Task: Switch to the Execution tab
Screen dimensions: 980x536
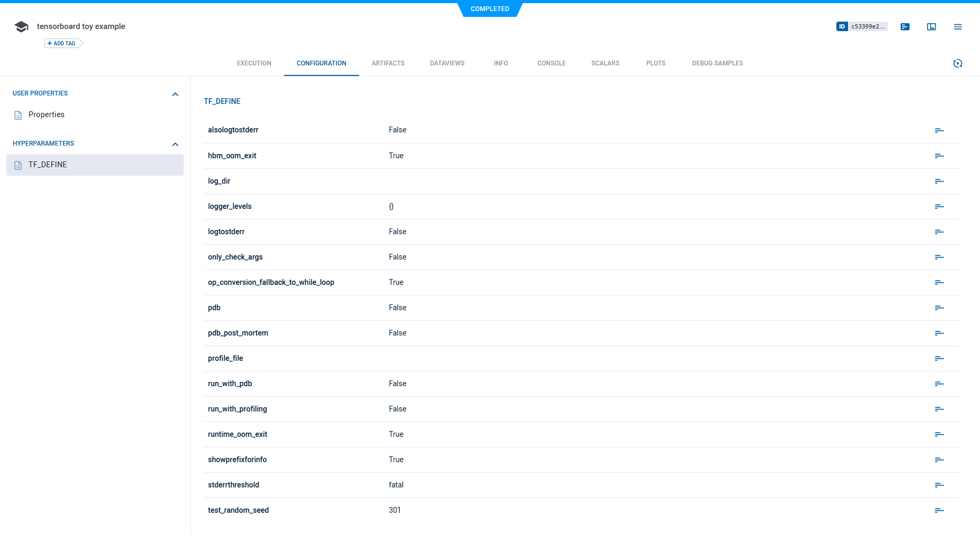Action: (254, 63)
